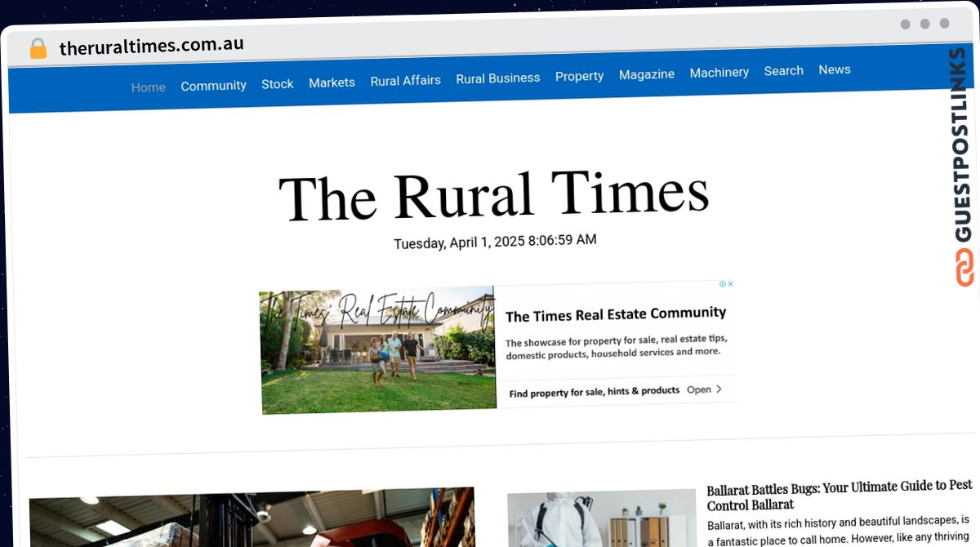The height and width of the screenshot is (547, 980).
Task: Click the date and time text below the title
Action: click(x=495, y=242)
